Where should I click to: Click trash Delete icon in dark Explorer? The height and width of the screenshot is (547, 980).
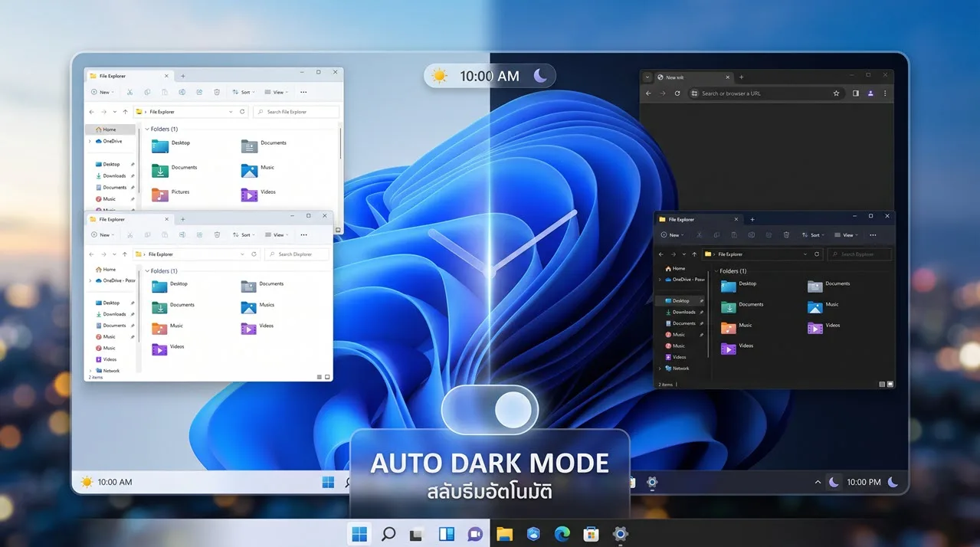pyautogui.click(x=786, y=235)
